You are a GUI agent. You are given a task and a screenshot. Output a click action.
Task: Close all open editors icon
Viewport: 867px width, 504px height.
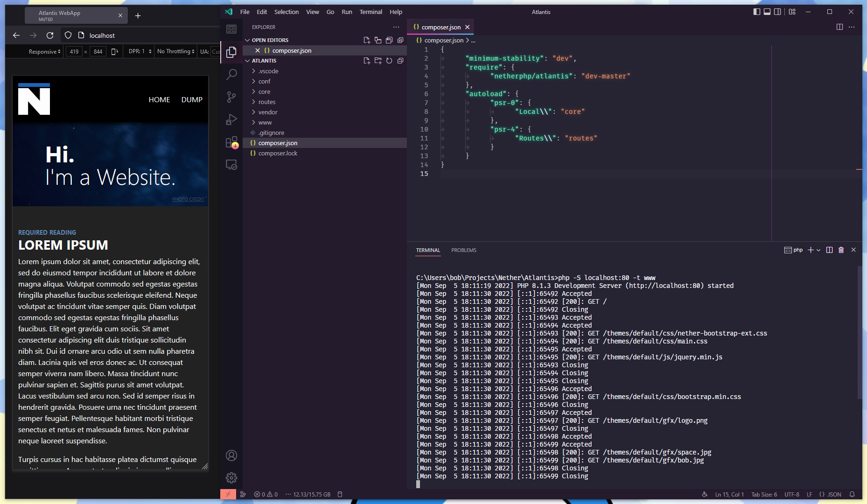[x=400, y=40]
